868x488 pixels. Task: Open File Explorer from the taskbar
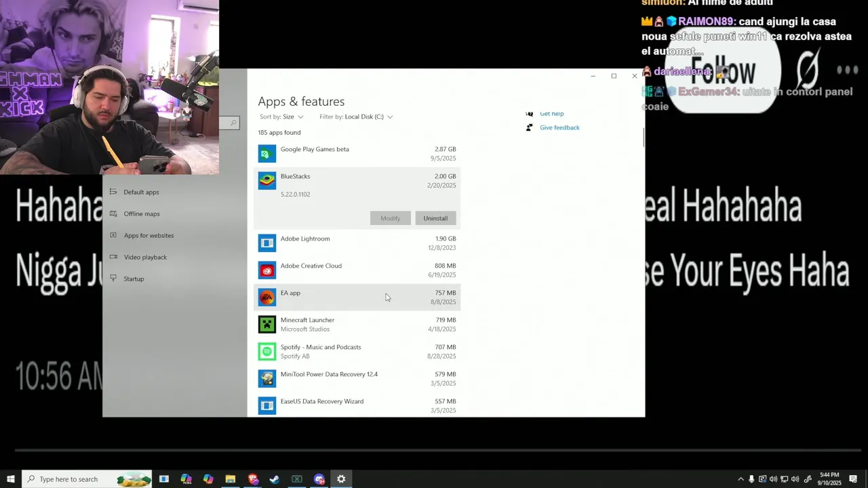coord(231,479)
